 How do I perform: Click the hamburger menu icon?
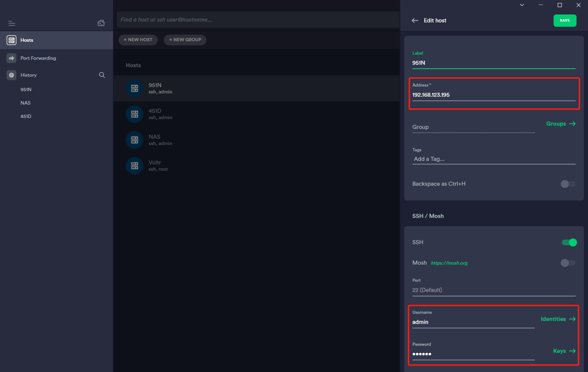tap(12, 23)
